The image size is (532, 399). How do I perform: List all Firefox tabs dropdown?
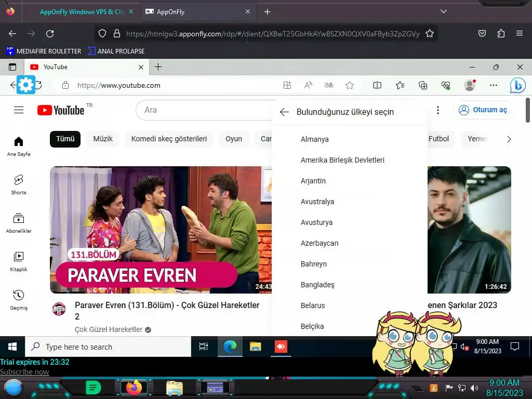[x=444, y=11]
